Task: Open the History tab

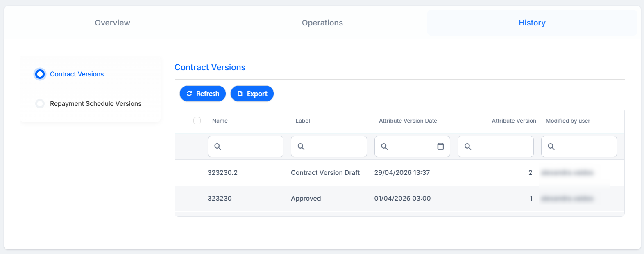Action: [x=532, y=23]
